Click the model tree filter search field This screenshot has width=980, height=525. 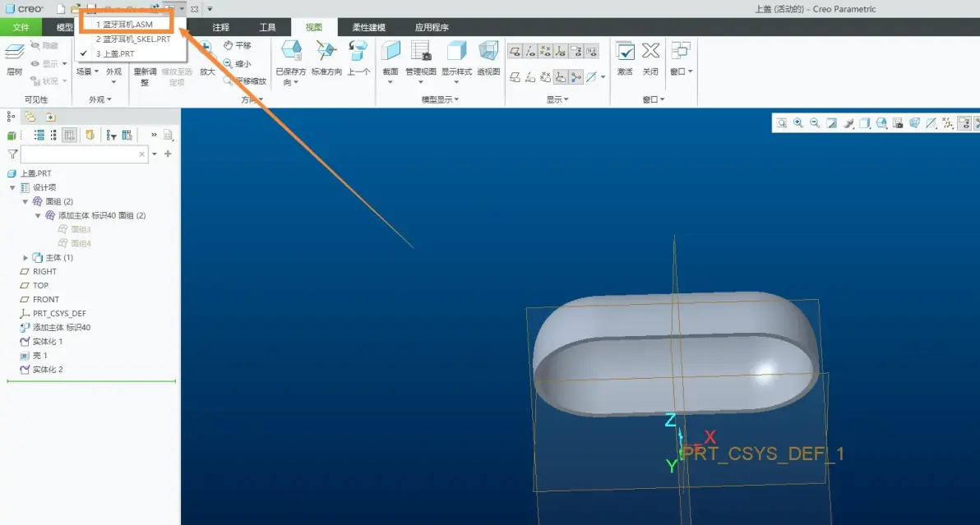85,154
